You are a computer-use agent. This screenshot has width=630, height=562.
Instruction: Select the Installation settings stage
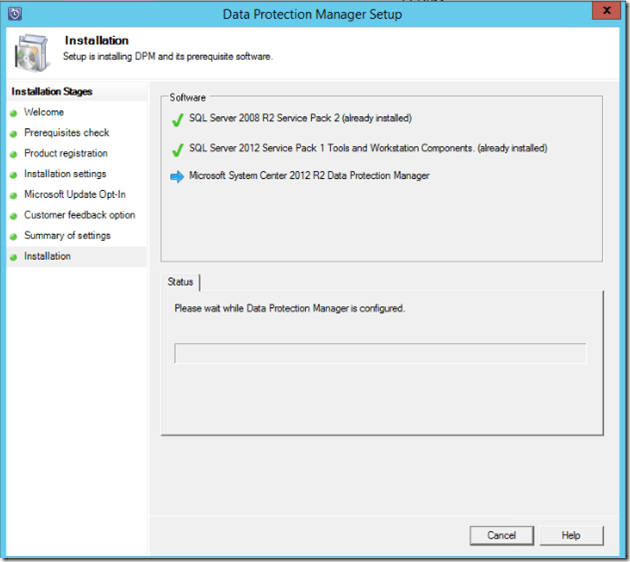pyautogui.click(x=65, y=174)
